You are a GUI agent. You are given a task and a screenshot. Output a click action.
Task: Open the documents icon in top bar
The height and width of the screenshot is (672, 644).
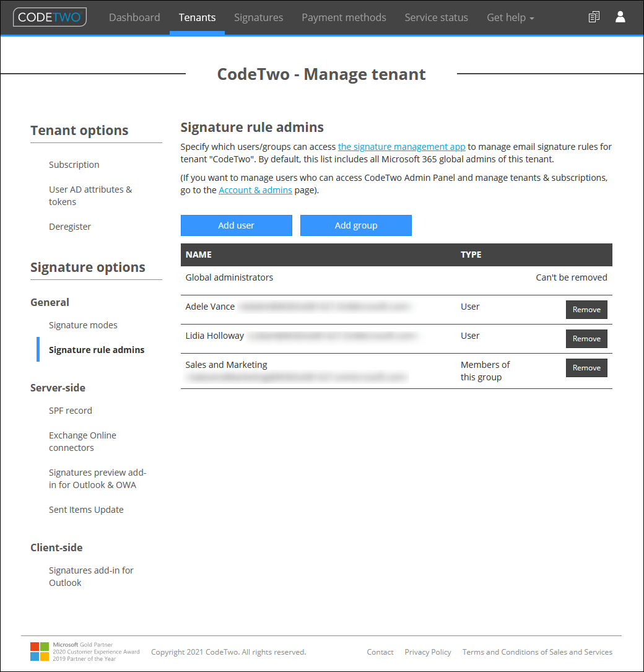pyautogui.click(x=594, y=17)
